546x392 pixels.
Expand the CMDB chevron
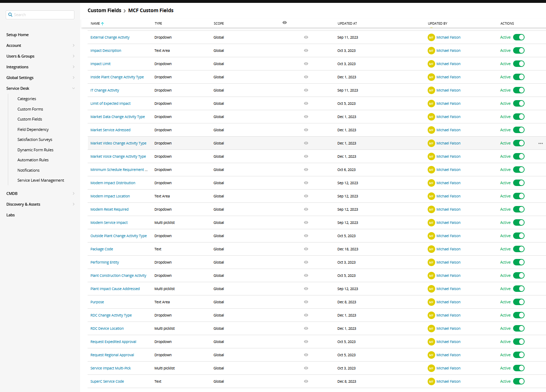coord(74,193)
